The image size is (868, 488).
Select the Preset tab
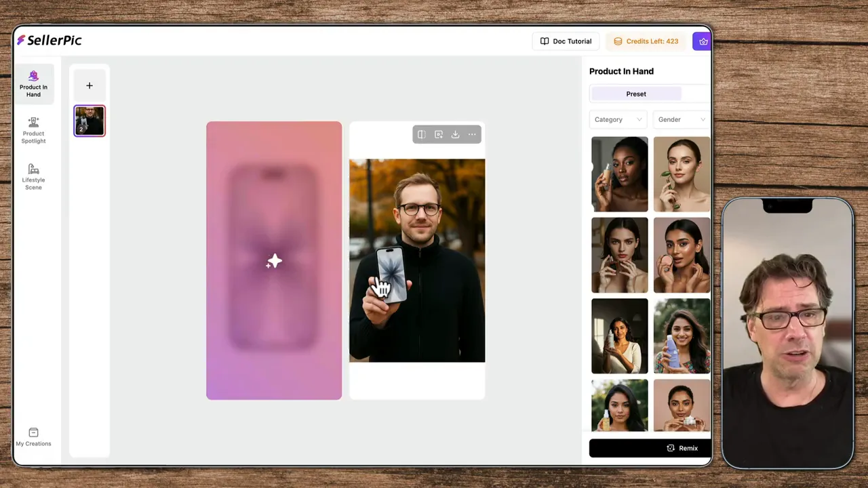pos(636,94)
